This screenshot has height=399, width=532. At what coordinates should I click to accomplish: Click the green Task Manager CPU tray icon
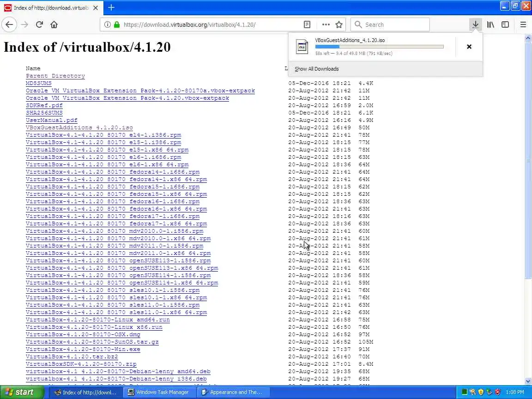point(465,392)
